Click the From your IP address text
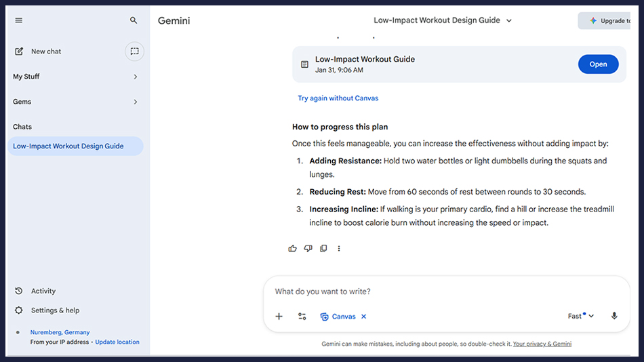 click(60, 342)
